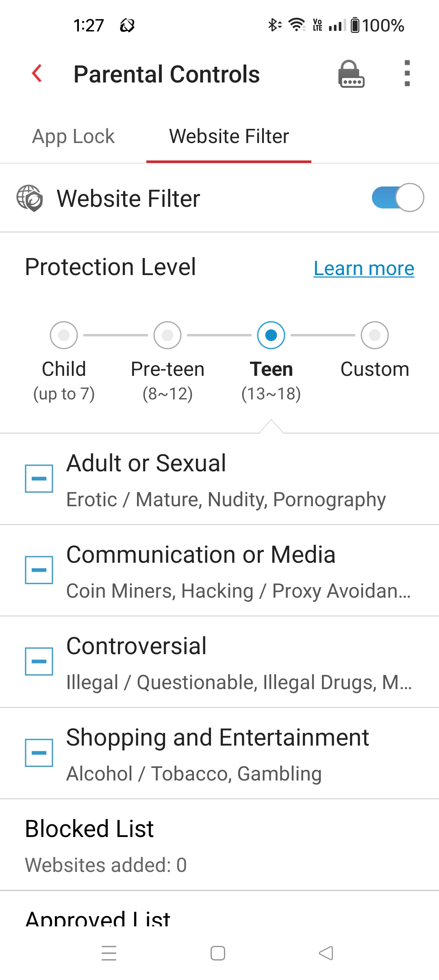Switch to the App Lock tab
439x980 pixels.
pyautogui.click(x=74, y=137)
